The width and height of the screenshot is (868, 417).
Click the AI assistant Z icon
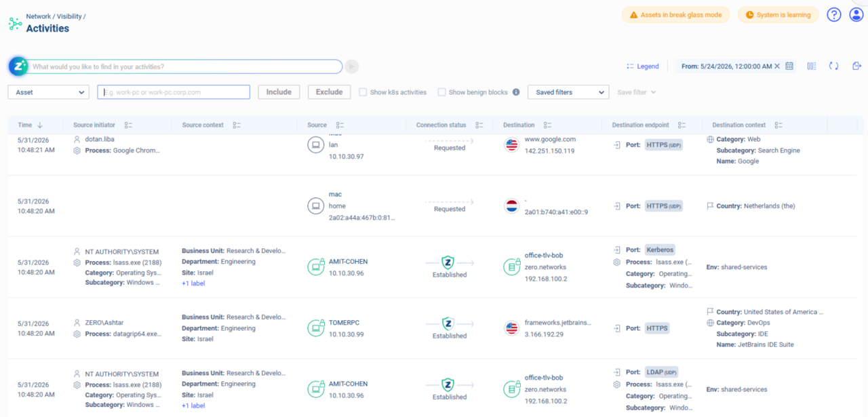(18, 66)
